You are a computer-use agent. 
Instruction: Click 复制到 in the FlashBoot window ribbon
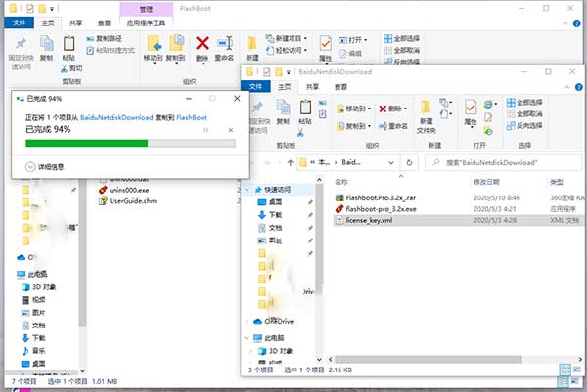click(x=175, y=49)
